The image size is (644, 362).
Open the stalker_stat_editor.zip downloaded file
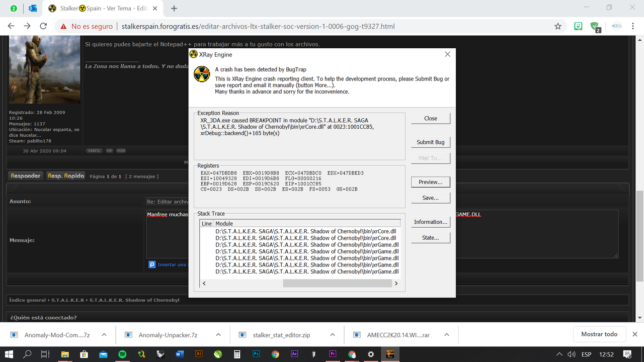(x=282, y=335)
